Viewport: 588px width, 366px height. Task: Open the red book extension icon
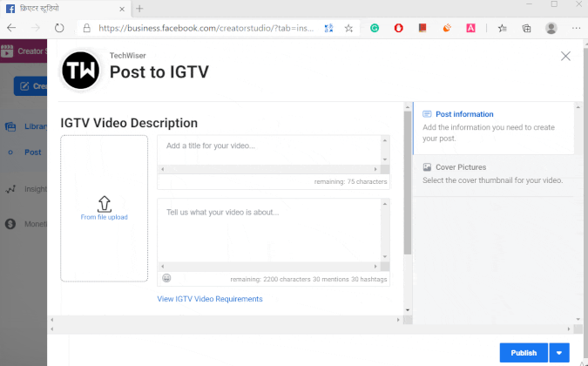click(422, 28)
